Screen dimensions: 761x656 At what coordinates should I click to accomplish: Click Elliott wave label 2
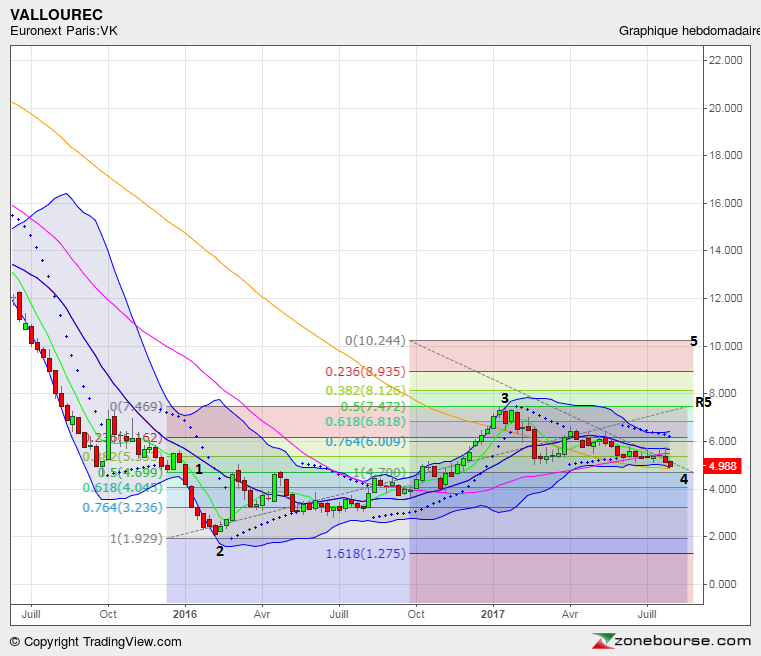click(x=220, y=551)
